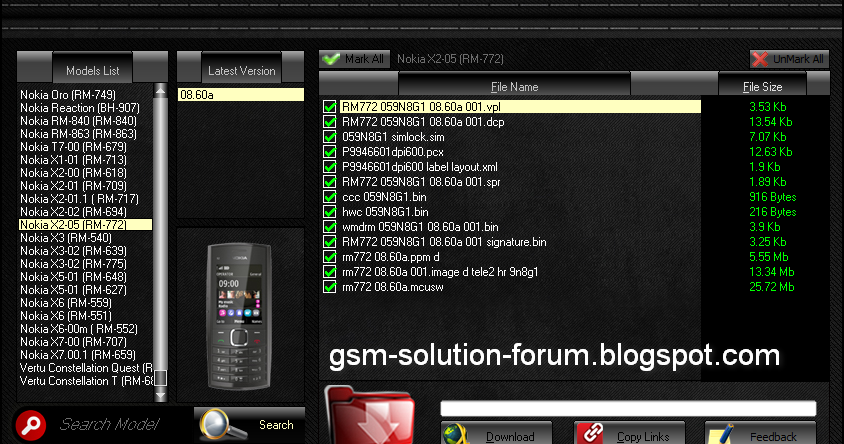Click the Copy Links button
This screenshot has height=444, width=844.
tap(629, 434)
